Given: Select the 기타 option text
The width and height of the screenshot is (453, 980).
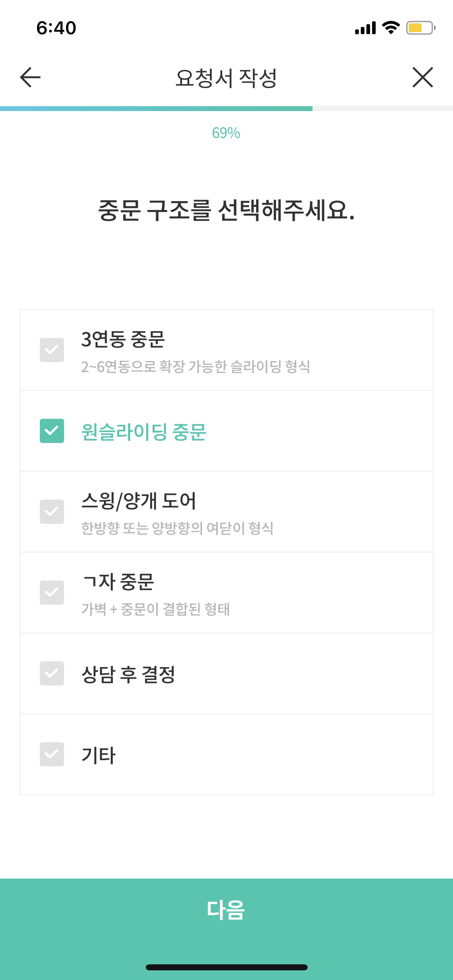Looking at the screenshot, I should pos(99,756).
